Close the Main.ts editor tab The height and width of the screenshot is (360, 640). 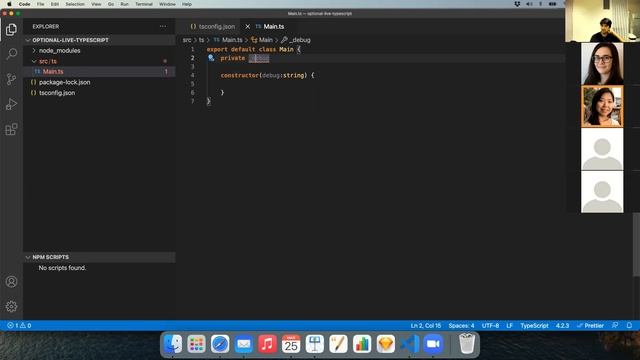coord(247,27)
